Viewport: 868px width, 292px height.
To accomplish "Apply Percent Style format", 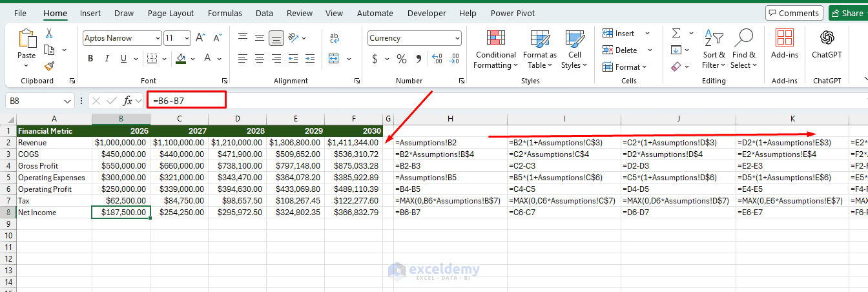I will 402,59.
